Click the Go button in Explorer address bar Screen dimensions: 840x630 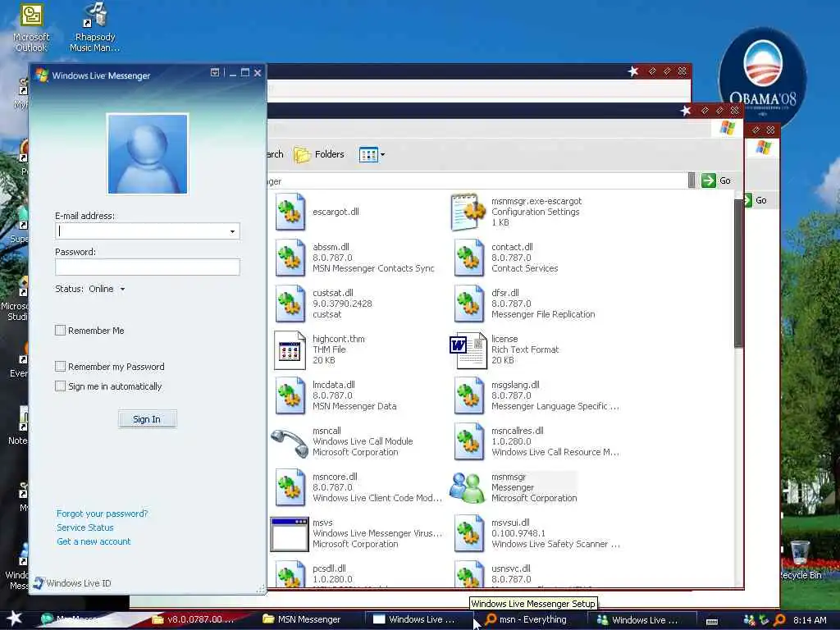716,180
